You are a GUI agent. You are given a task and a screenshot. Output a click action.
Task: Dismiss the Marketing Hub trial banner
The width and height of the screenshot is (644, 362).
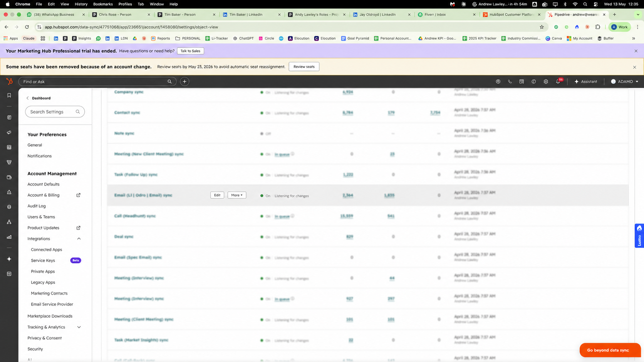(636, 51)
